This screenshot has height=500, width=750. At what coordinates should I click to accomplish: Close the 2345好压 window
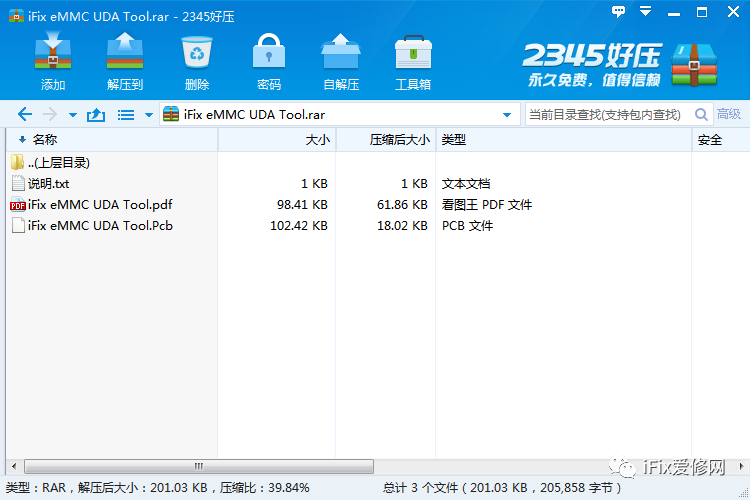coord(733,12)
